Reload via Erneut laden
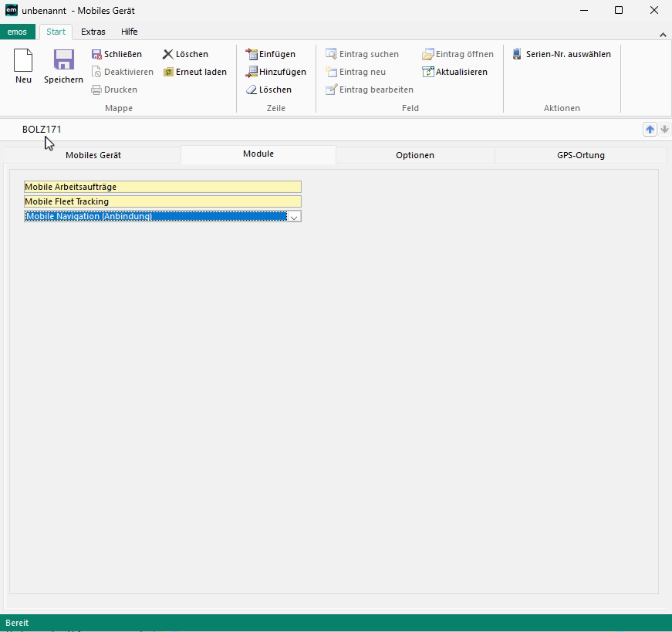 tap(194, 72)
